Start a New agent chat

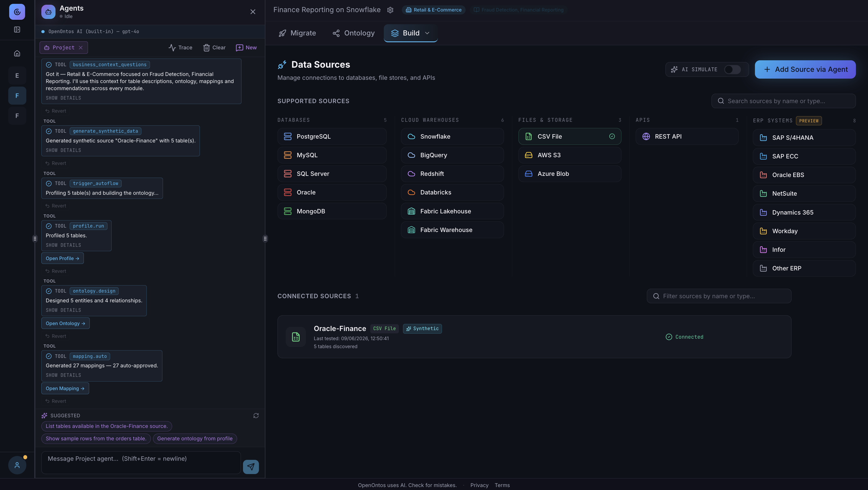246,48
